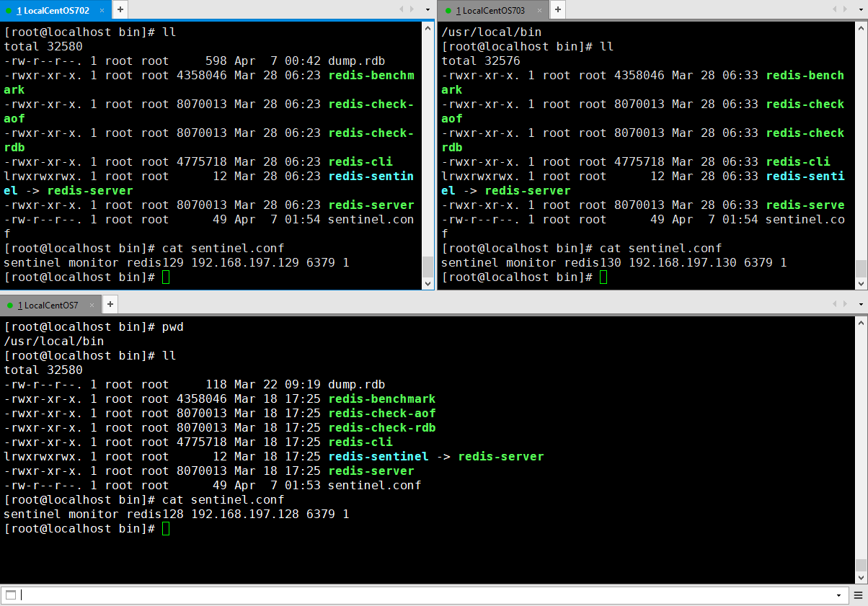Click dump.rdb in the LocalCentOS7 listing
The width and height of the screenshot is (868, 606).
pyautogui.click(x=356, y=385)
